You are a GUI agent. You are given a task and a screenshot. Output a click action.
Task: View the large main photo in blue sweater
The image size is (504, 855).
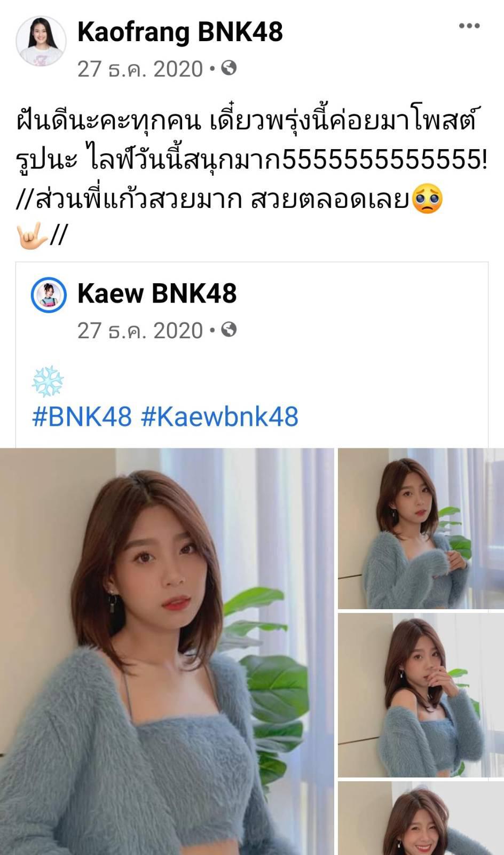[167, 651]
